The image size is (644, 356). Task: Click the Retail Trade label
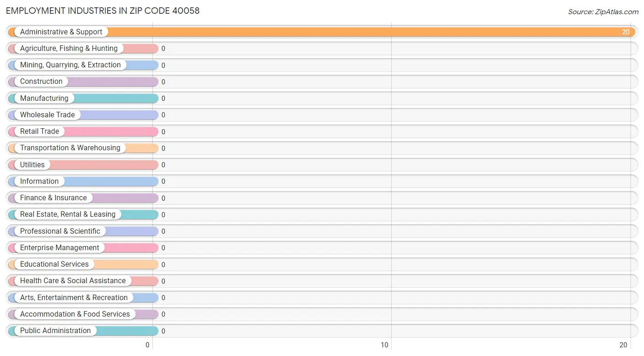39,131
